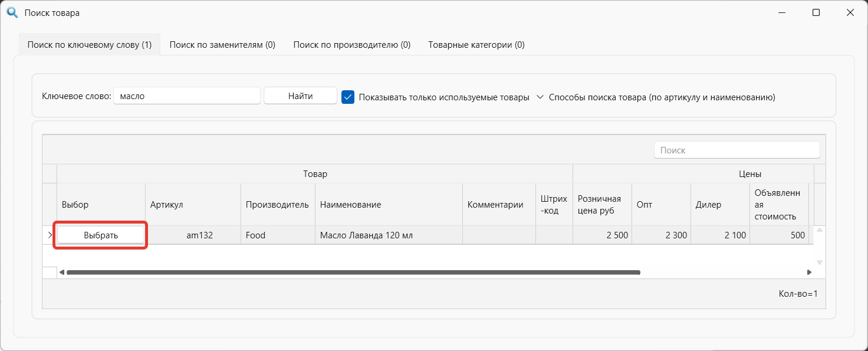
Task: Click the Food manufacturer cell
Action: click(278, 235)
